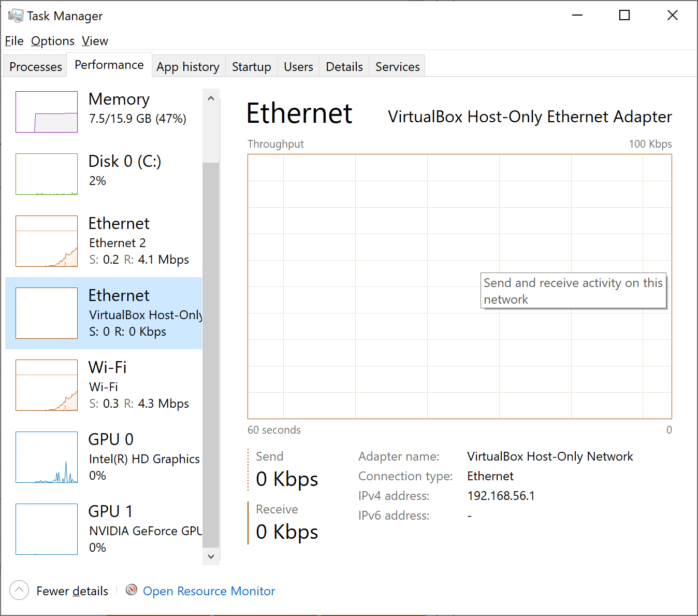Select the GPU 0 Intel graph thumbnail

47,457
